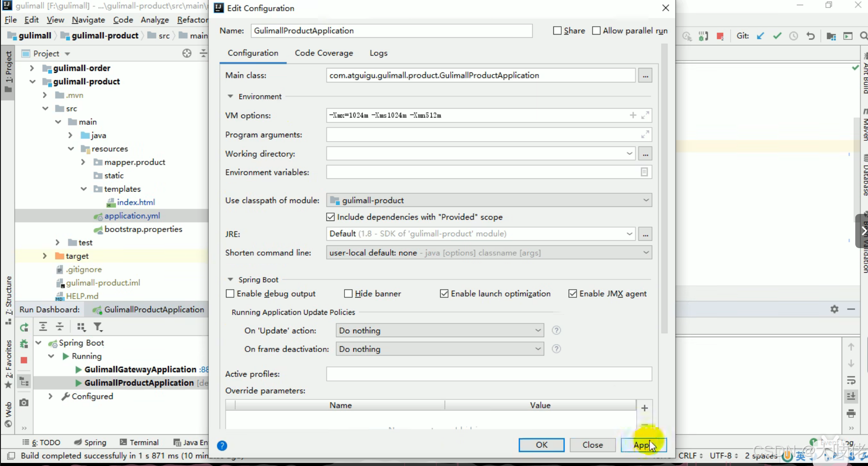Collapse the Environment section

click(230, 96)
